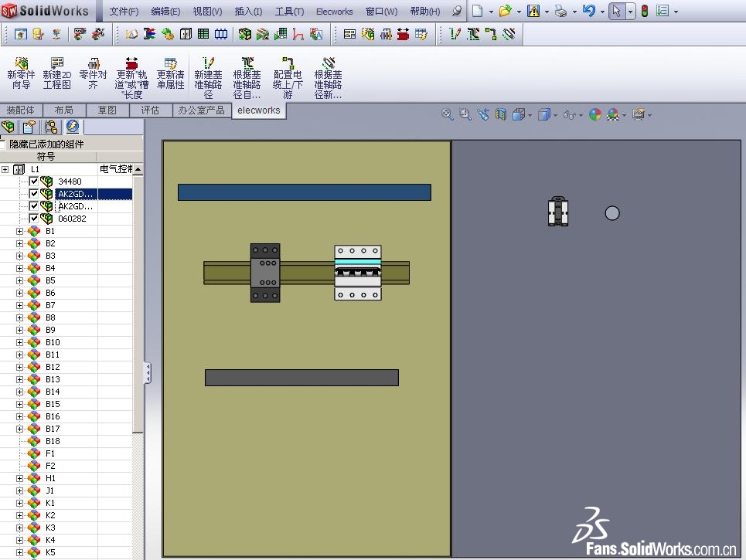Screen dimensions: 746x560
Task: Expand the H1 tree node
Action: [x=19, y=478]
